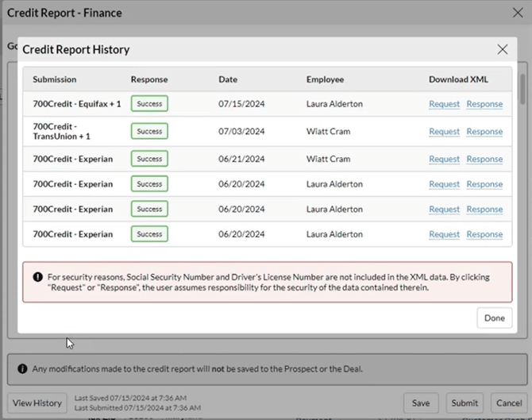Image resolution: width=532 pixels, height=420 pixels.
Task: Download Response XML for 07/15/2024 Equifax submission
Action: tap(484, 104)
